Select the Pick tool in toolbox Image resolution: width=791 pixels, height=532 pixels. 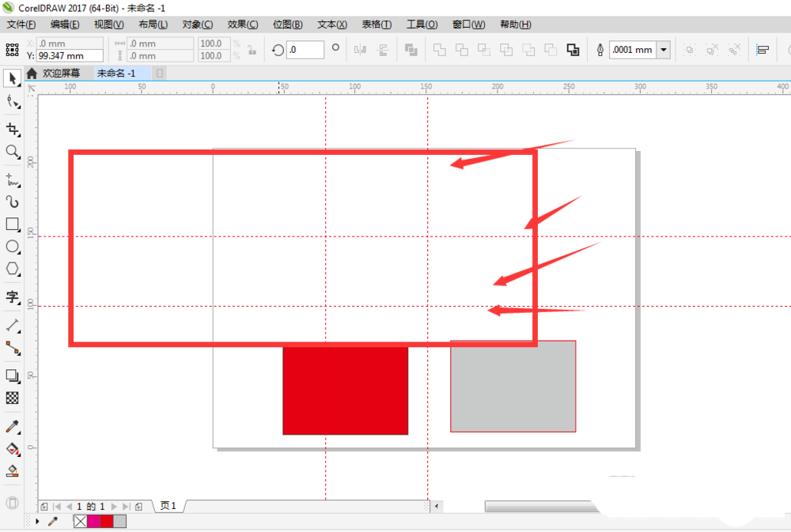point(12,78)
